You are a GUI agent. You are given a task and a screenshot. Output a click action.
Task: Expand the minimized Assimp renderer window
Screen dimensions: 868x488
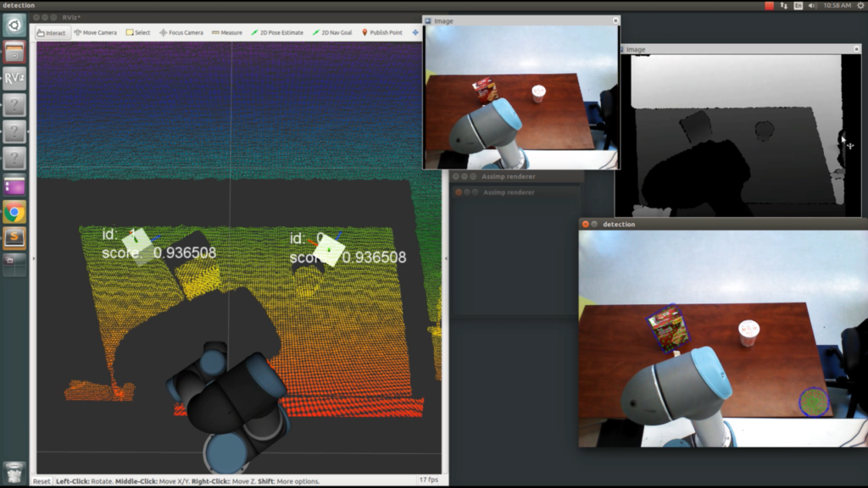(x=509, y=177)
